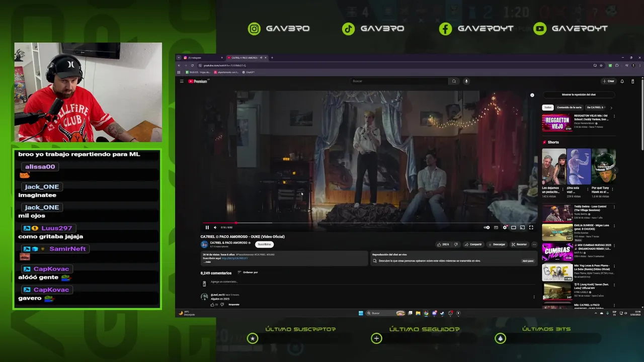
Task: Open the Les dejamos un pedacito short
Action: [553, 166]
